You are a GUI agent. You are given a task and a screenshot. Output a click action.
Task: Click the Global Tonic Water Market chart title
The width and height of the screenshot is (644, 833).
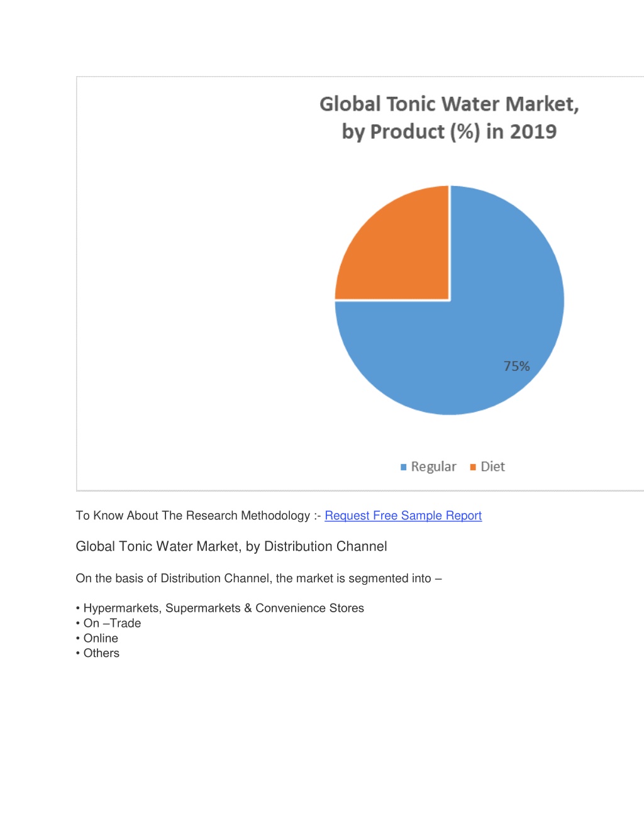pos(449,104)
